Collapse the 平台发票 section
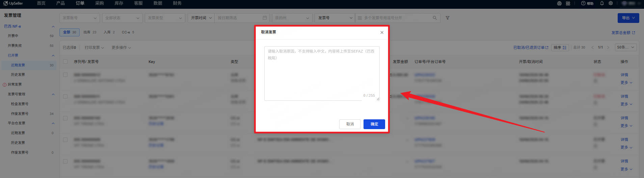Viewport: 644px width, 178px height. (53, 123)
